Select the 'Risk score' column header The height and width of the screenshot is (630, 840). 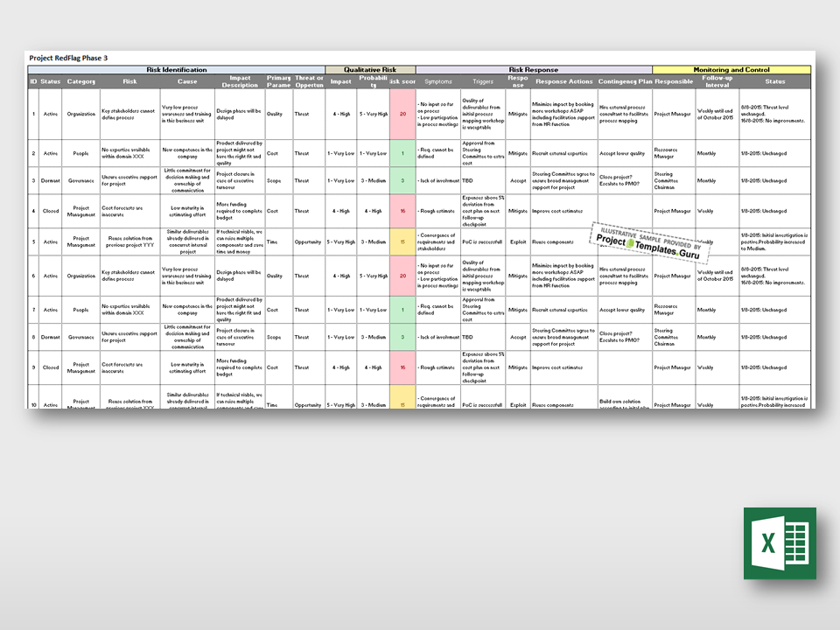click(402, 81)
